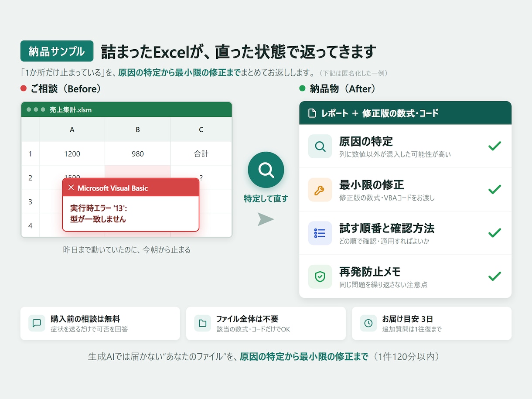Click cell containing 合計

201,153
